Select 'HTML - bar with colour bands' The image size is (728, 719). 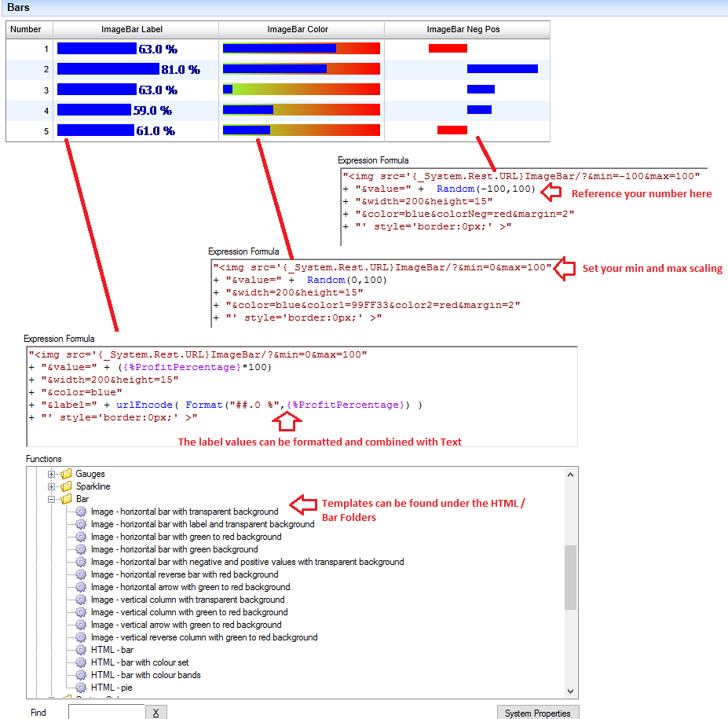click(x=146, y=674)
